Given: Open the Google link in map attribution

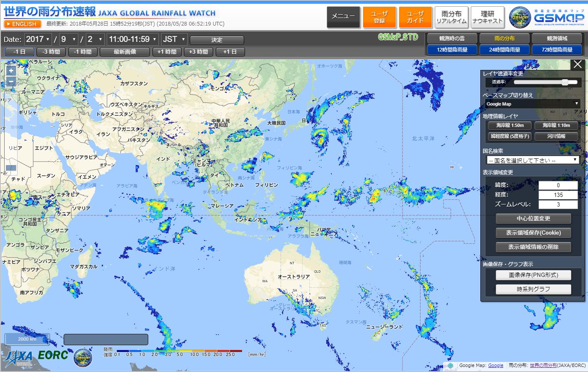Looking at the screenshot, I should click(495, 366).
